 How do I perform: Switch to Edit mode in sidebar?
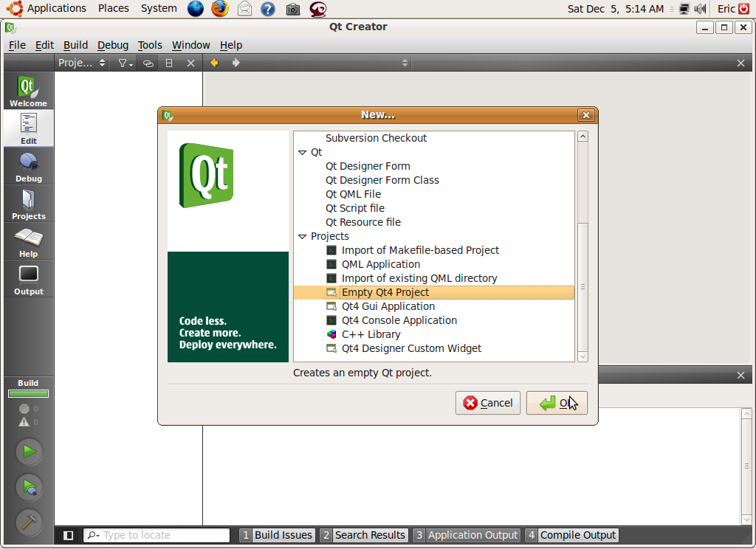pos(29,128)
